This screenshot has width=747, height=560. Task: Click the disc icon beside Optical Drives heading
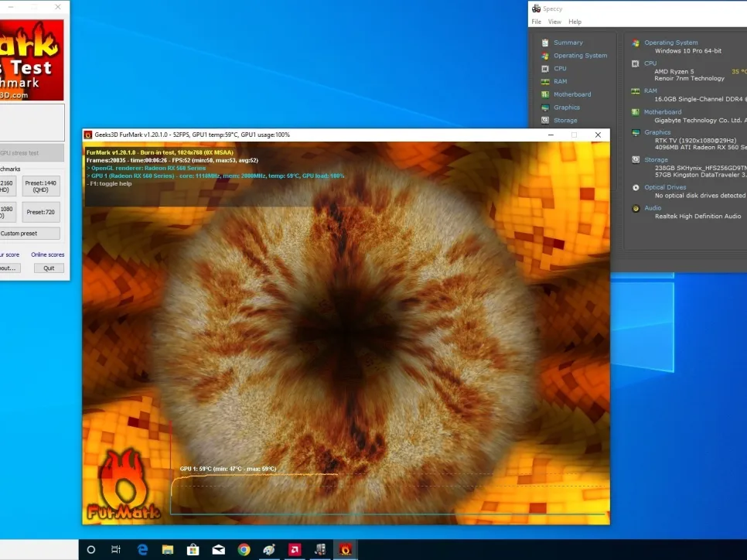pos(636,187)
